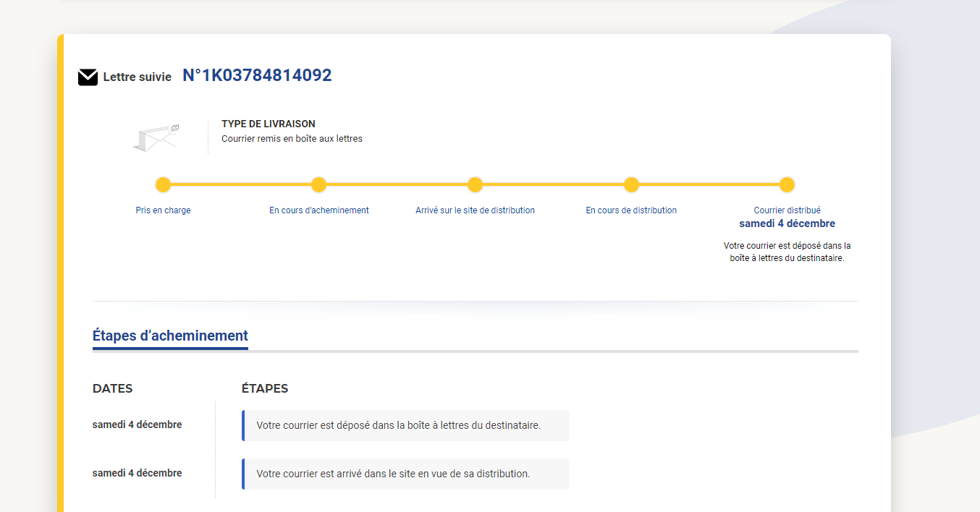Click the second progress dot, En cours d'acheminement
980x512 pixels.
click(x=318, y=184)
